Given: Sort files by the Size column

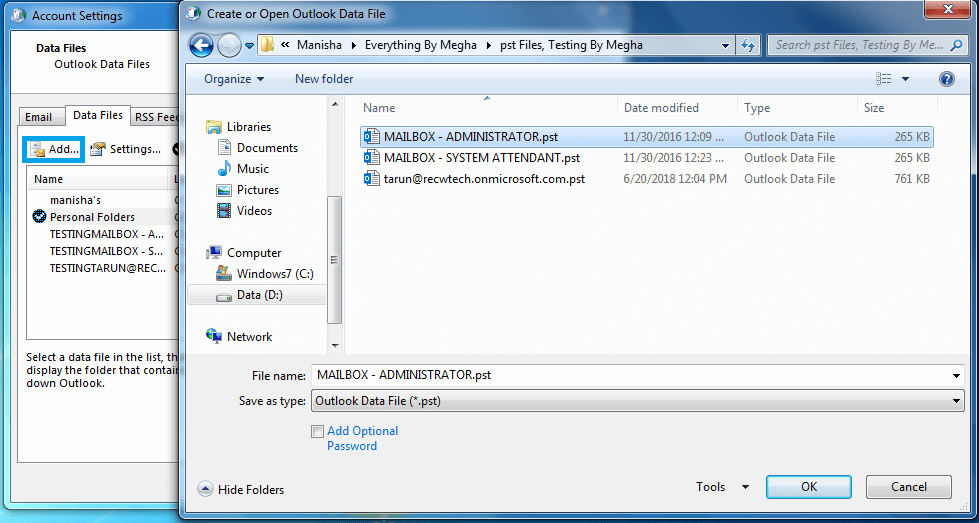Looking at the screenshot, I should coord(897,107).
